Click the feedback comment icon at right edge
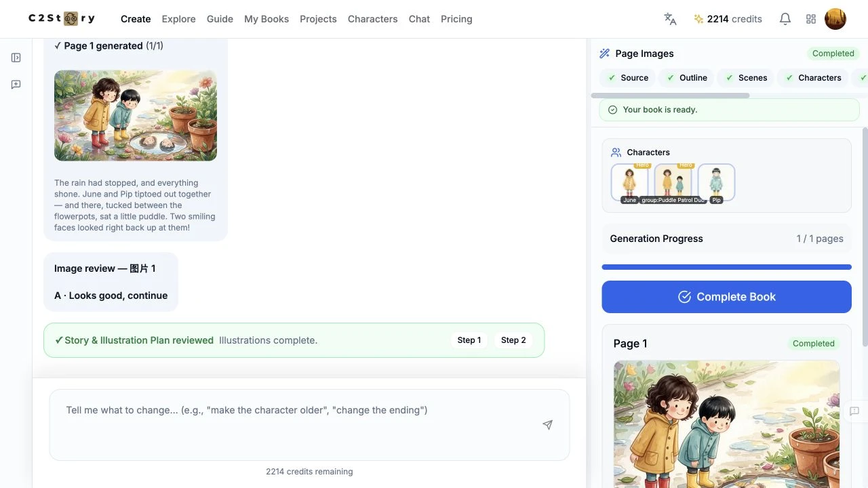The width and height of the screenshot is (868, 488). click(854, 411)
